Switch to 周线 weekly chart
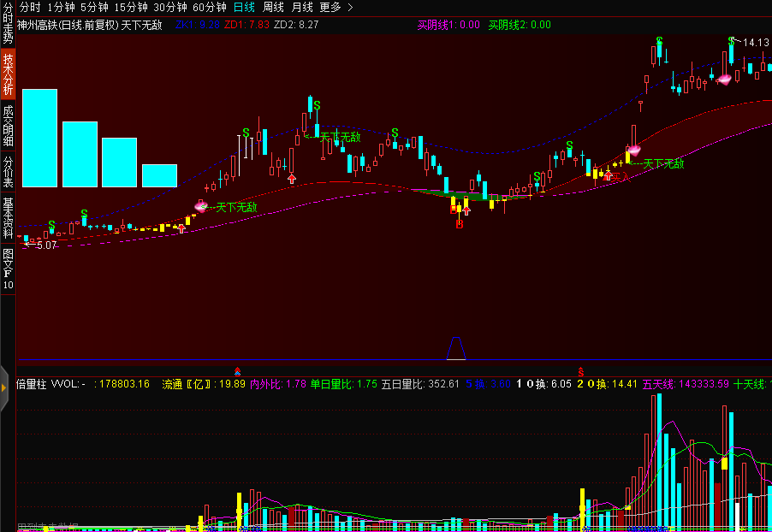Viewport: 772px width, 532px height. coord(273,8)
